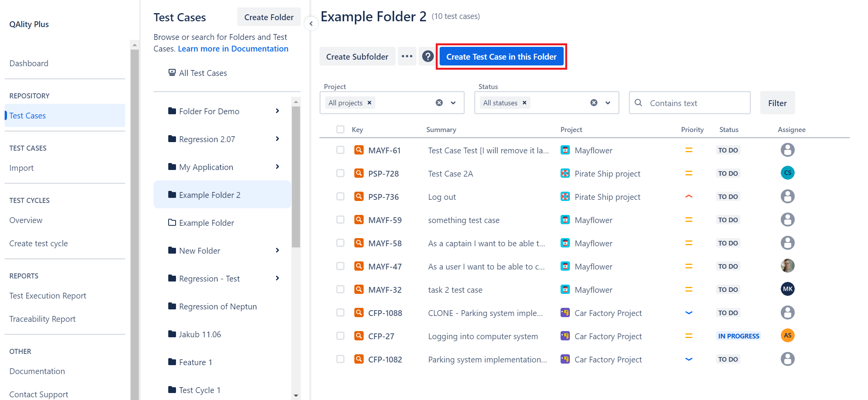Image resolution: width=868 pixels, height=400 pixels.
Task: Open the AS assignee avatar on CFP-27
Action: (x=787, y=335)
